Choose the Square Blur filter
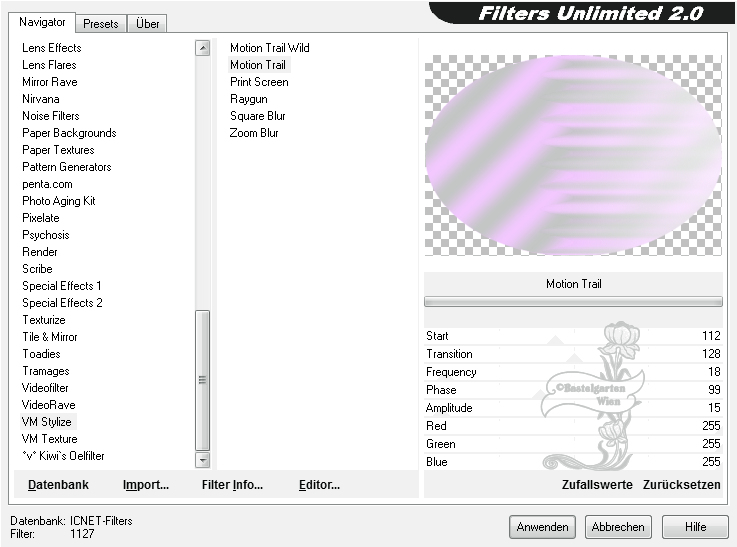 (258, 116)
